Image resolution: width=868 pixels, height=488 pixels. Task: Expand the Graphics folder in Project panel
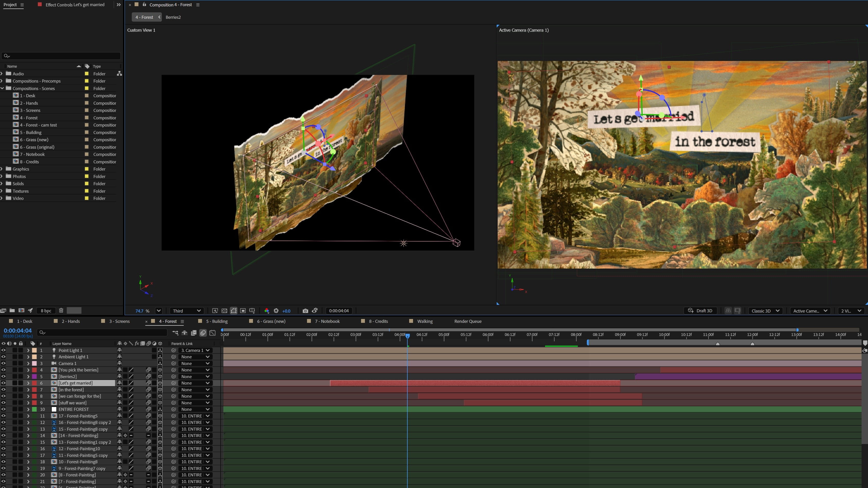(x=2, y=169)
